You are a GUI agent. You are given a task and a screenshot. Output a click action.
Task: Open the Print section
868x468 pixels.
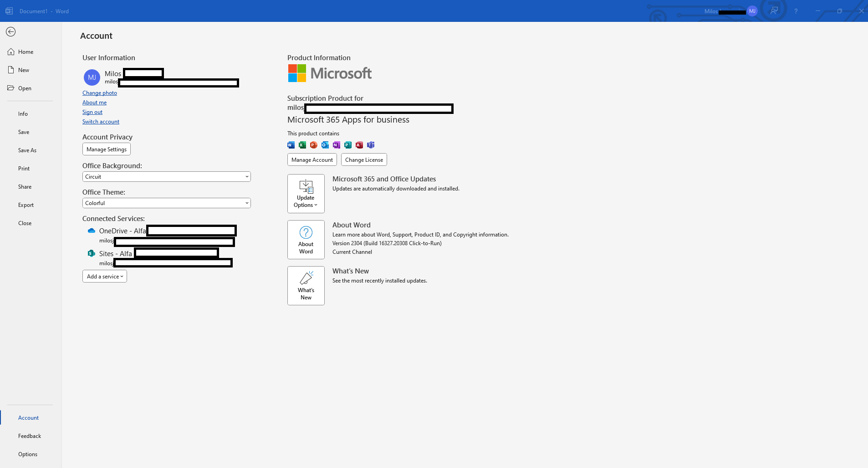point(24,169)
